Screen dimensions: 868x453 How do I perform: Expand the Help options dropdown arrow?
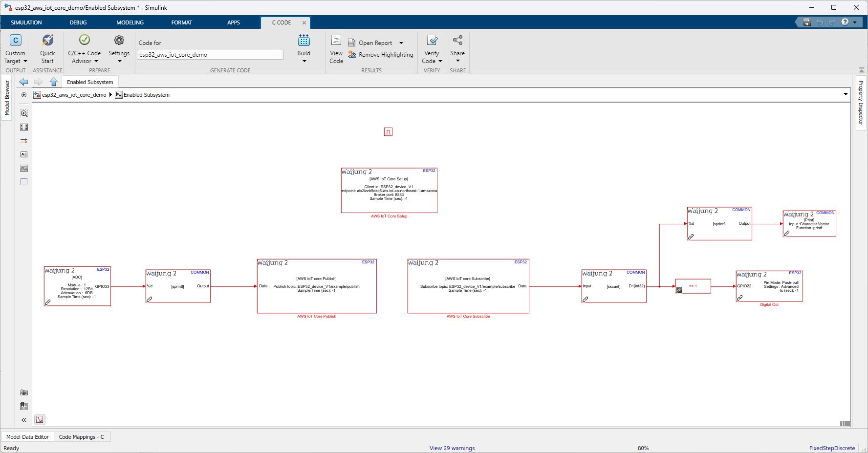855,22
